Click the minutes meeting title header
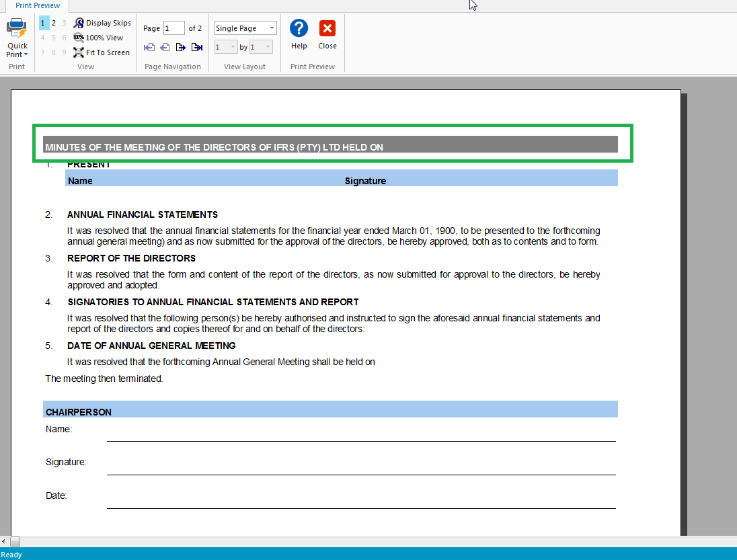Image resolution: width=737 pixels, height=560 pixels. 214,147
